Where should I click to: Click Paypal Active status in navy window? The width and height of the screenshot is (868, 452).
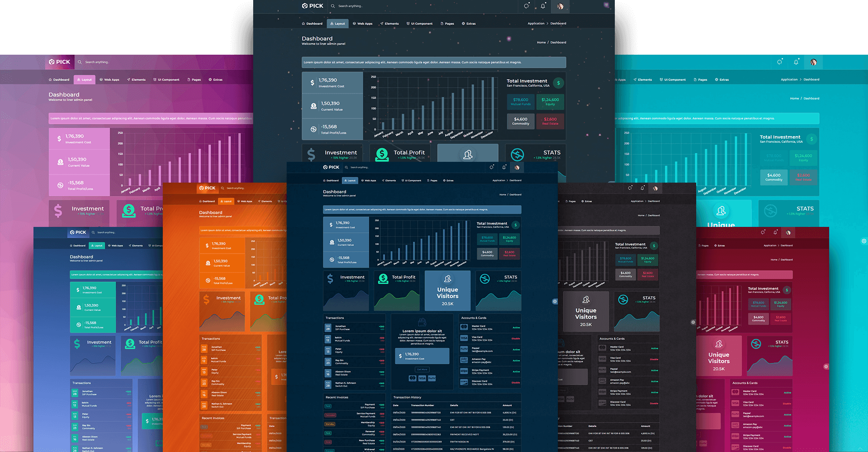(x=516, y=349)
